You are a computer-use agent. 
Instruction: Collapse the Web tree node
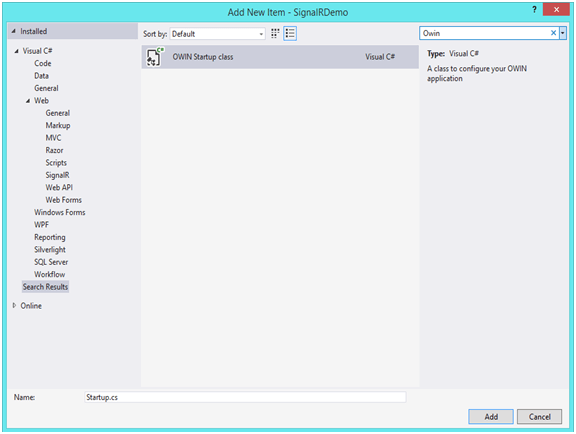[x=28, y=101]
